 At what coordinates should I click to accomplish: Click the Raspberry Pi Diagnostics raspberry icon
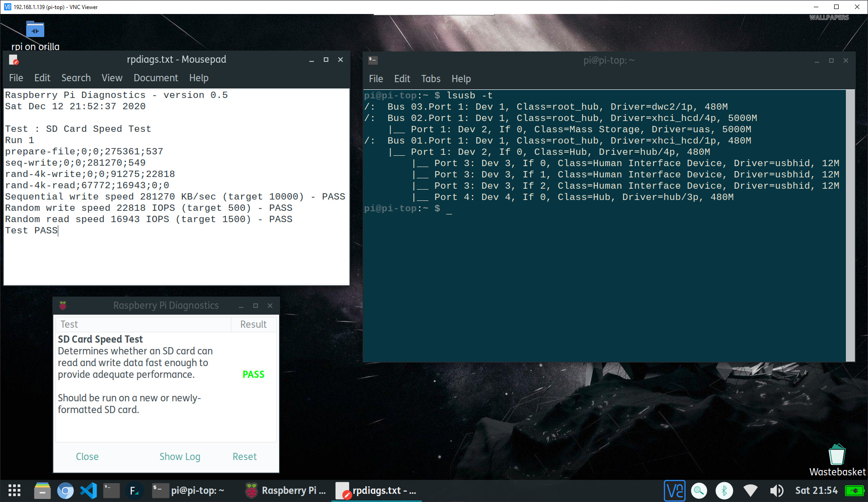(63, 306)
